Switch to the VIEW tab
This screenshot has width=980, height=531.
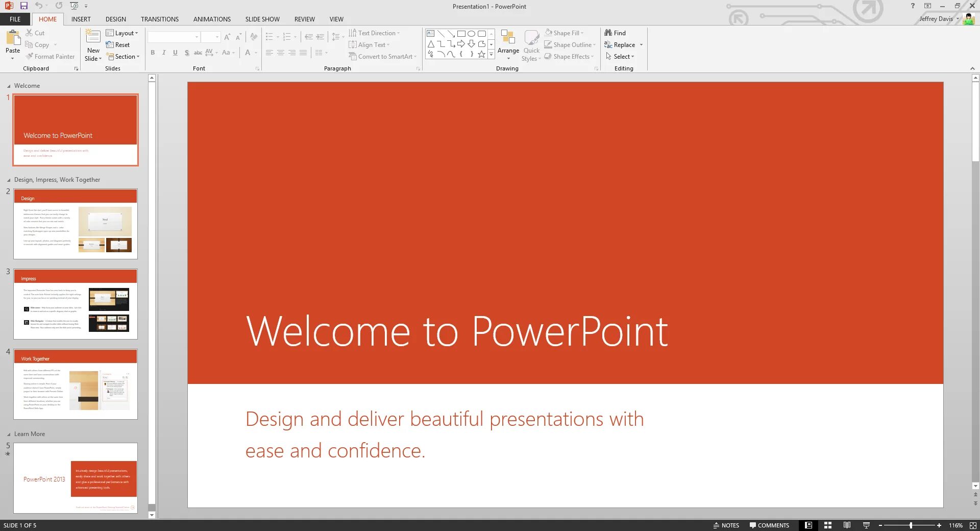coord(336,19)
